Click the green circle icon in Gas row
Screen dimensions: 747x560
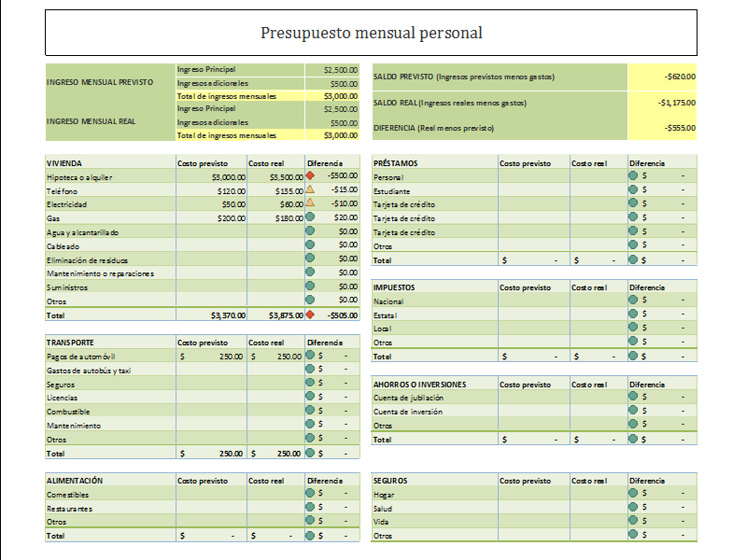pos(310,217)
